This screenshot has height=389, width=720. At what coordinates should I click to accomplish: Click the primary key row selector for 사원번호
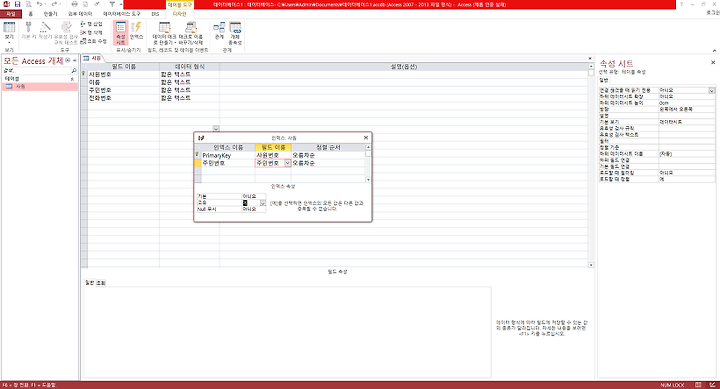click(84, 74)
